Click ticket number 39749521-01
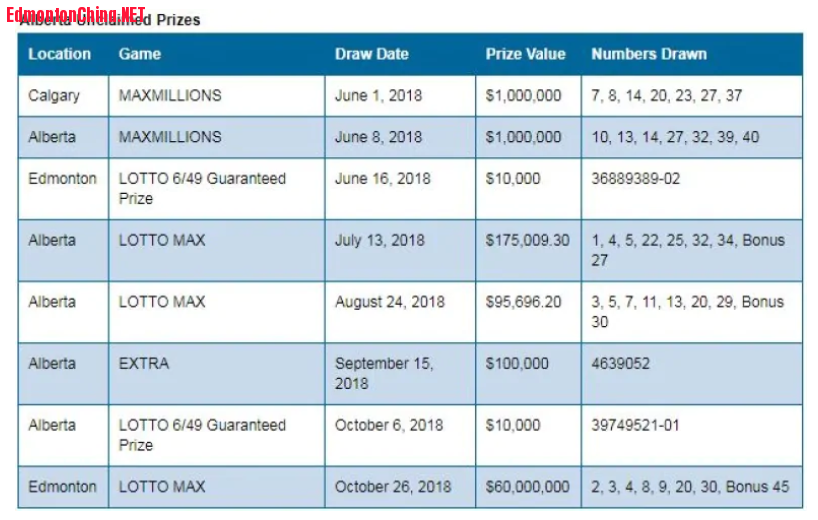 click(x=635, y=426)
